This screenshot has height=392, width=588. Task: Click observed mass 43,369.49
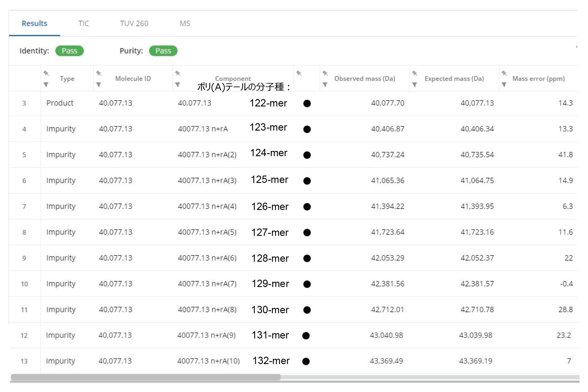[x=386, y=361]
